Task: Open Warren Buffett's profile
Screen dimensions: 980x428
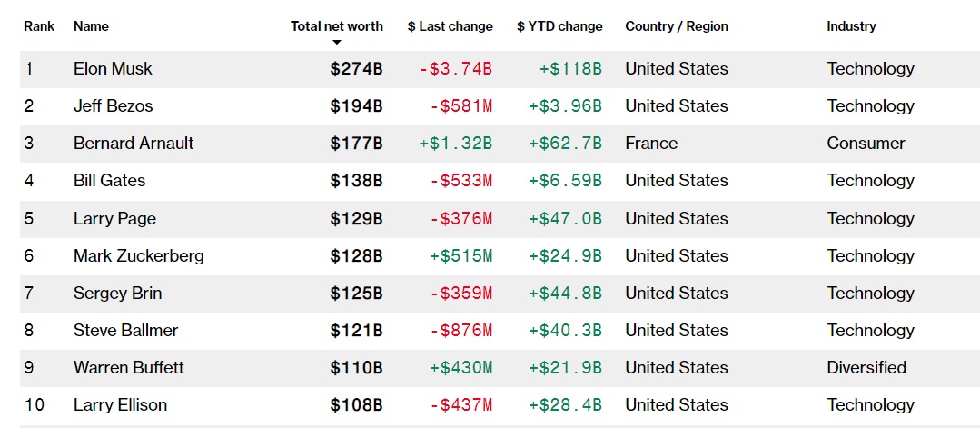Action: coord(128,367)
